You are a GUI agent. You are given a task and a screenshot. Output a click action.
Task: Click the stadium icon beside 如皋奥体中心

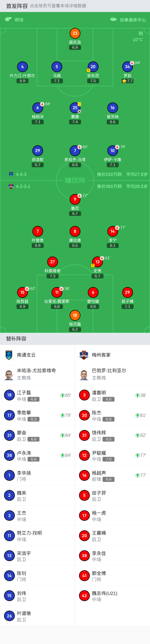click(113, 19)
